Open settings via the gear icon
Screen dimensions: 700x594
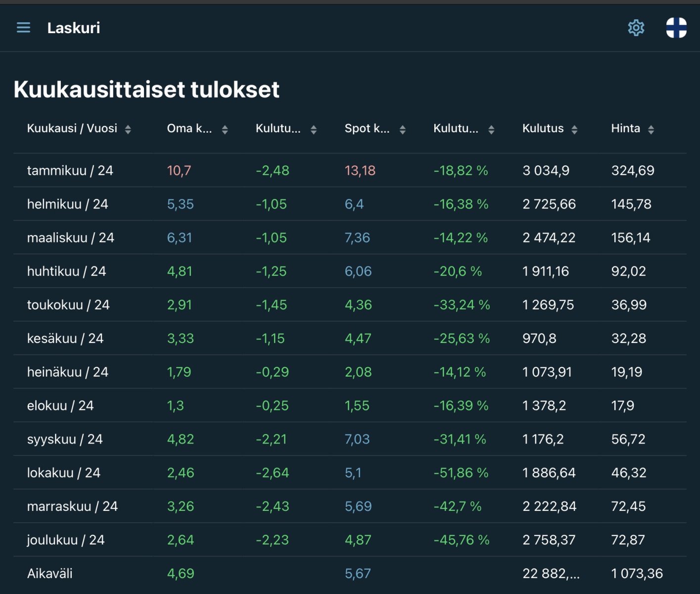(636, 28)
